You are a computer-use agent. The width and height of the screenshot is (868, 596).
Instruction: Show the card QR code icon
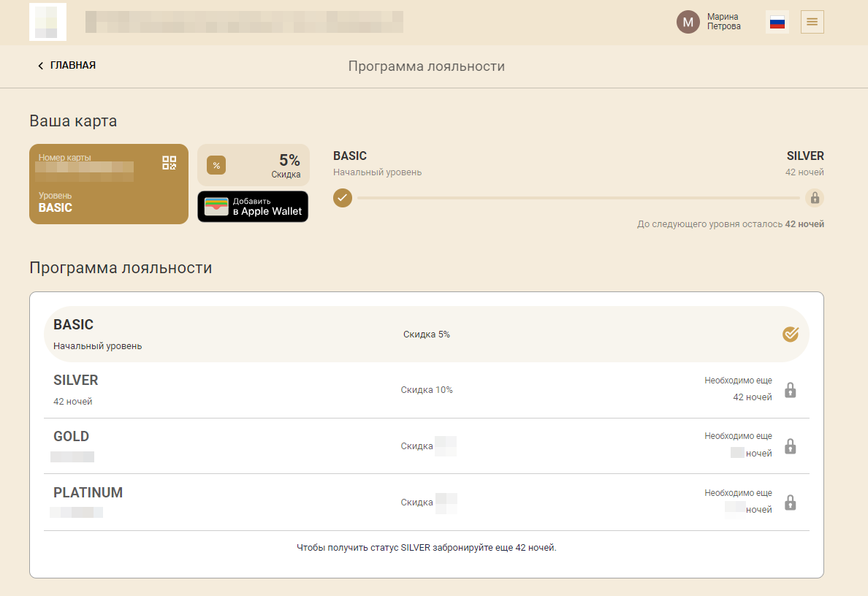(x=169, y=163)
